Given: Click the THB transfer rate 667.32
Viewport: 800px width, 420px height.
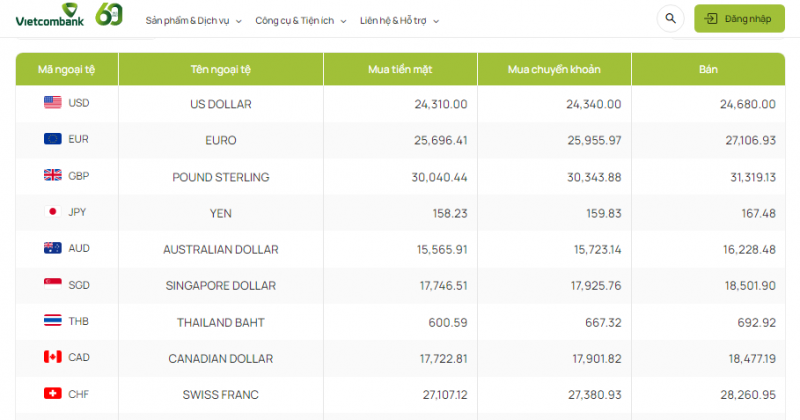Looking at the screenshot, I should (x=603, y=323).
